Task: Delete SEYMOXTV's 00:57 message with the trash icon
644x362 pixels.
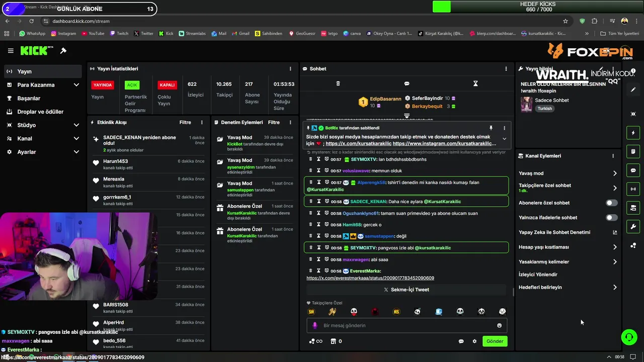Action: (311, 159)
